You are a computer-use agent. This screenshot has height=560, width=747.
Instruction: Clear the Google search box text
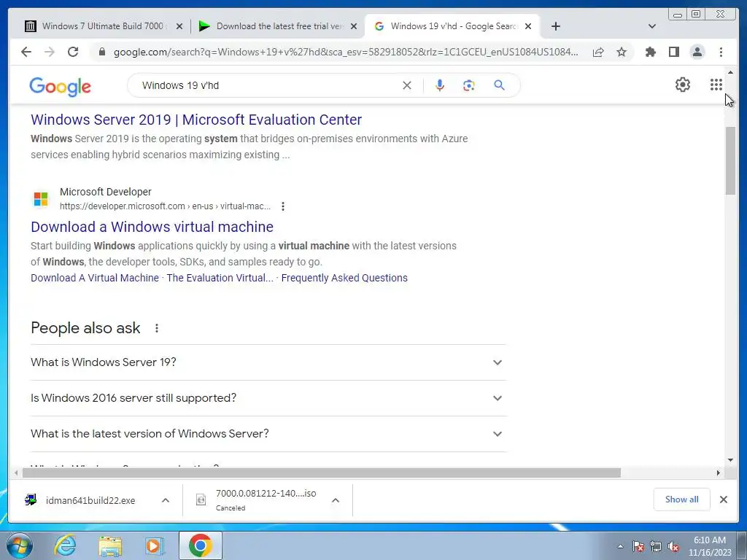(407, 85)
